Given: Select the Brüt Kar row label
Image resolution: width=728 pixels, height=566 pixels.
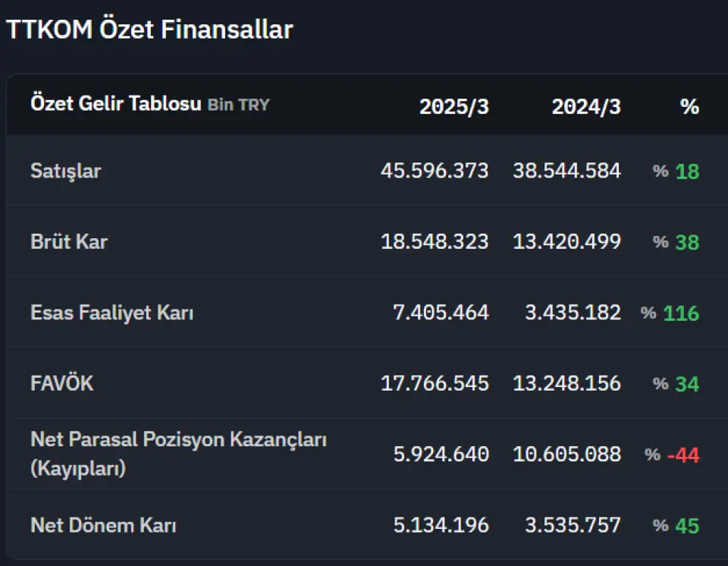Looking at the screenshot, I should coord(69,241).
